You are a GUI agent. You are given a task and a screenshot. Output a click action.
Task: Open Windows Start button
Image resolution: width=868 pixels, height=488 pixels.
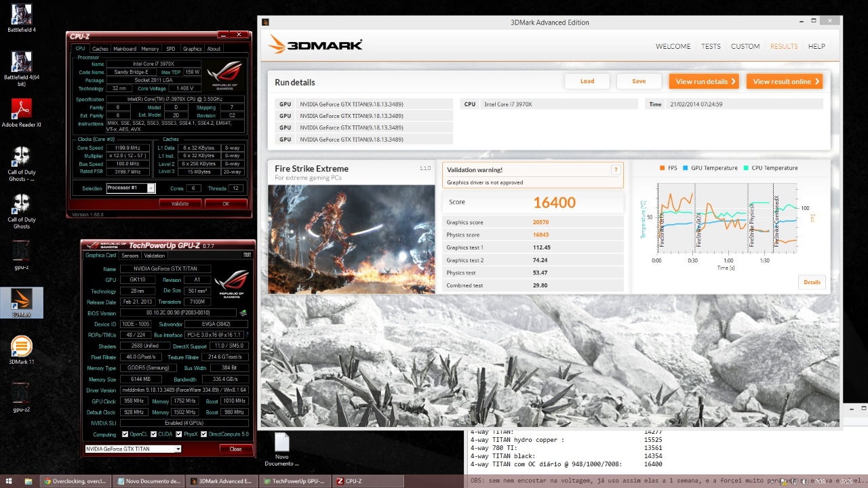[9, 481]
